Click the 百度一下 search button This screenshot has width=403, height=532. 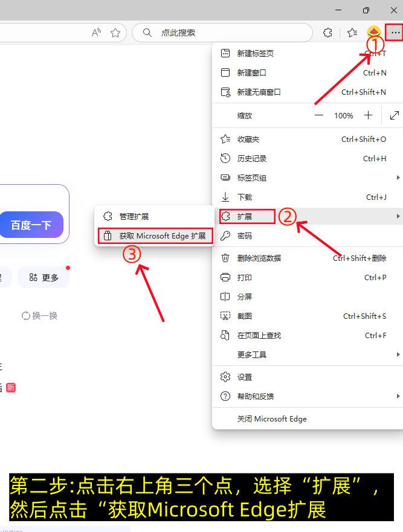click(x=31, y=225)
